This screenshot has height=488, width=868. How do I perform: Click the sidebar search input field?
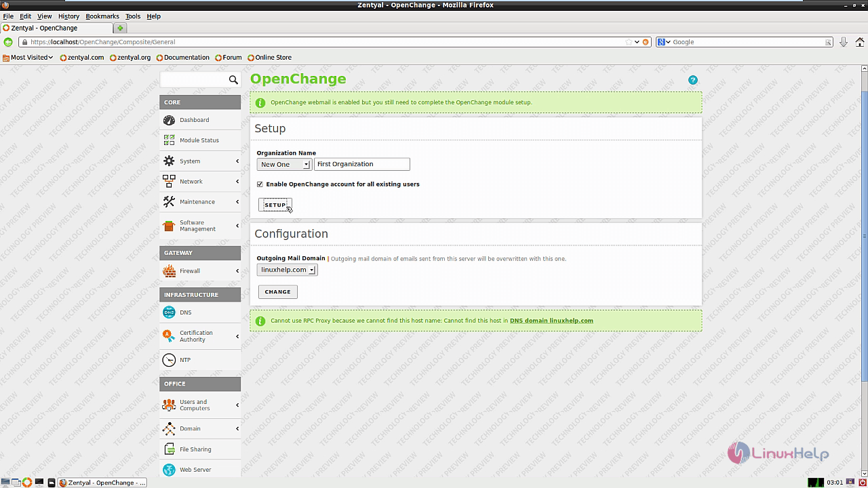pyautogui.click(x=194, y=80)
